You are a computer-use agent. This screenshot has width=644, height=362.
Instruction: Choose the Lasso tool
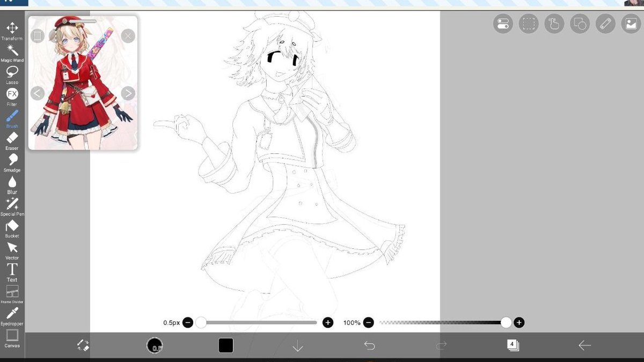point(12,75)
